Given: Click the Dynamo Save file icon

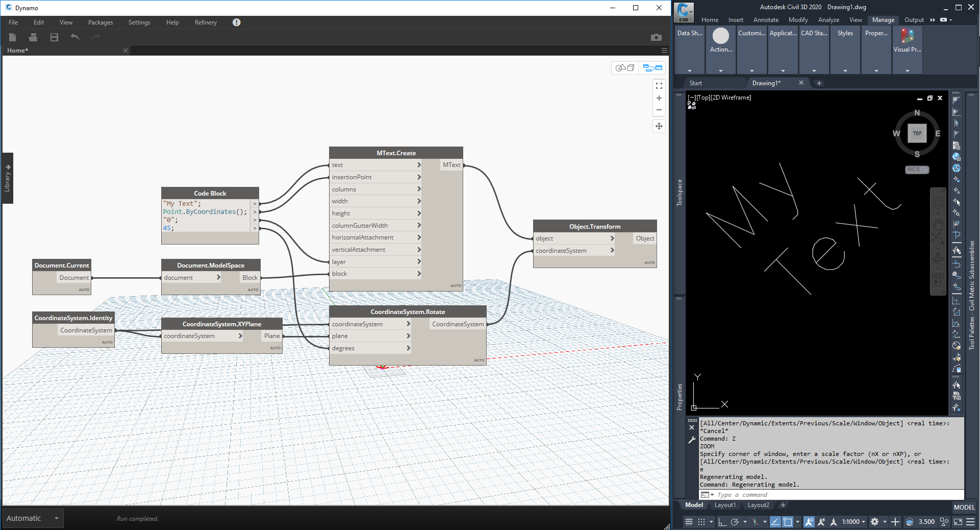Looking at the screenshot, I should click(x=54, y=37).
